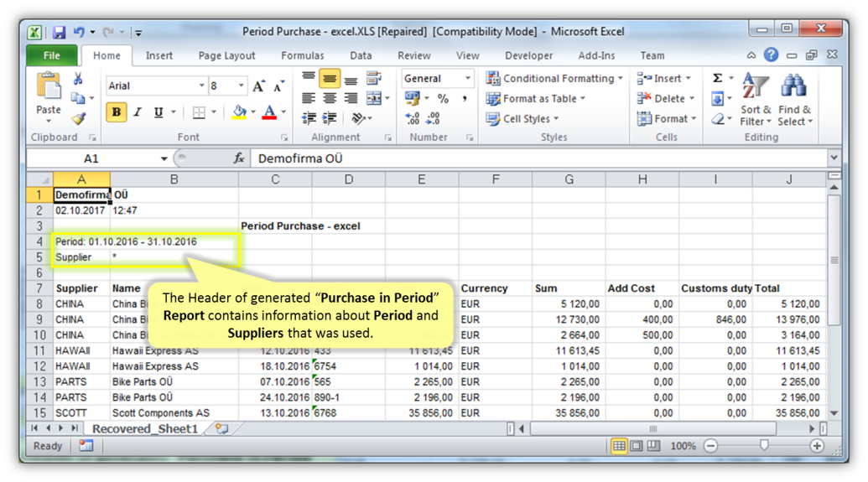Click Merge and Center icon
The width and height of the screenshot is (868, 482).
[374, 99]
